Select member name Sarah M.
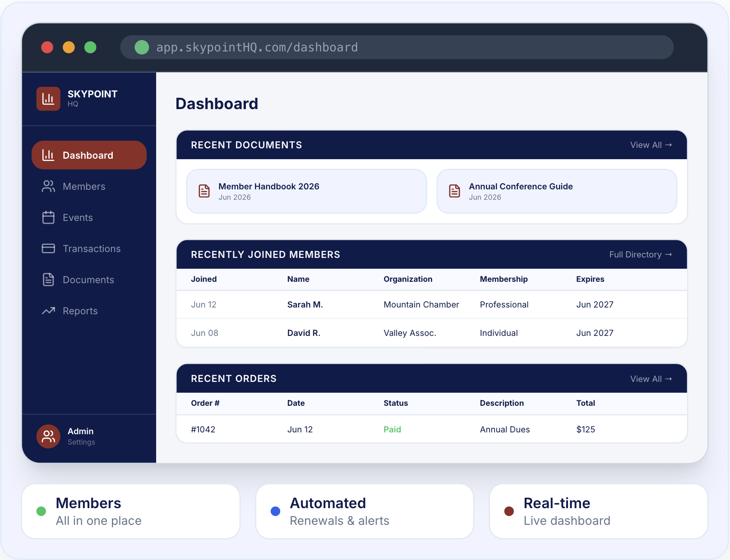The image size is (730, 560). 305,304
